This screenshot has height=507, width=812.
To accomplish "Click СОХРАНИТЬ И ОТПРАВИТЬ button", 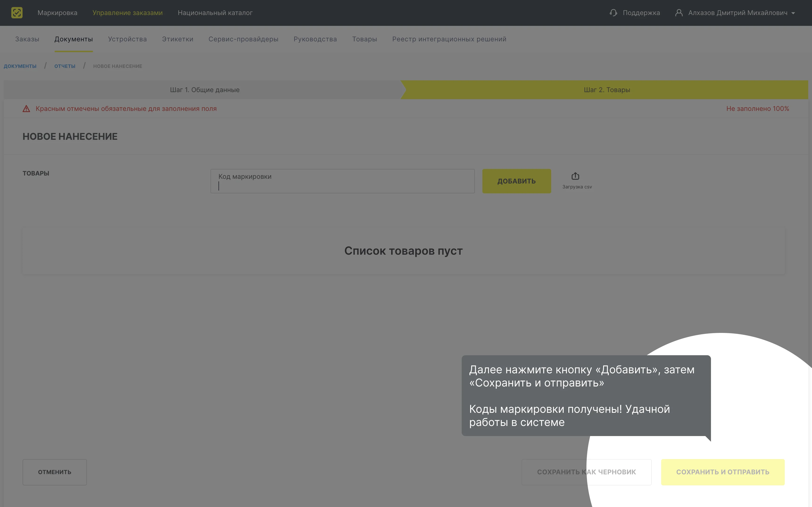I will [x=722, y=472].
